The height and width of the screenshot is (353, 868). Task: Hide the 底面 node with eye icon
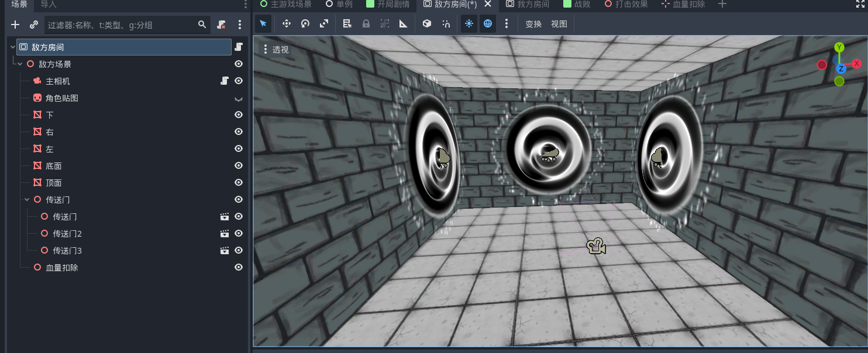click(x=239, y=166)
